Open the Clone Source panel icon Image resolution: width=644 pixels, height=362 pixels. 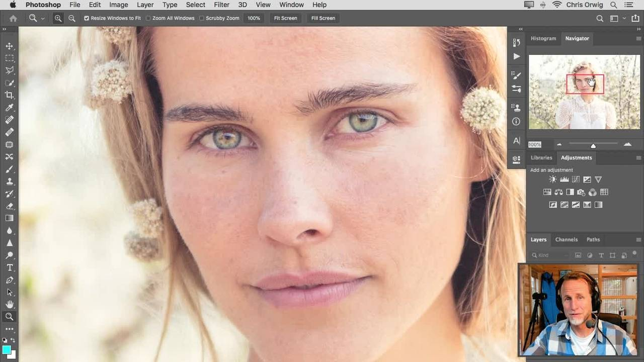[516, 108]
